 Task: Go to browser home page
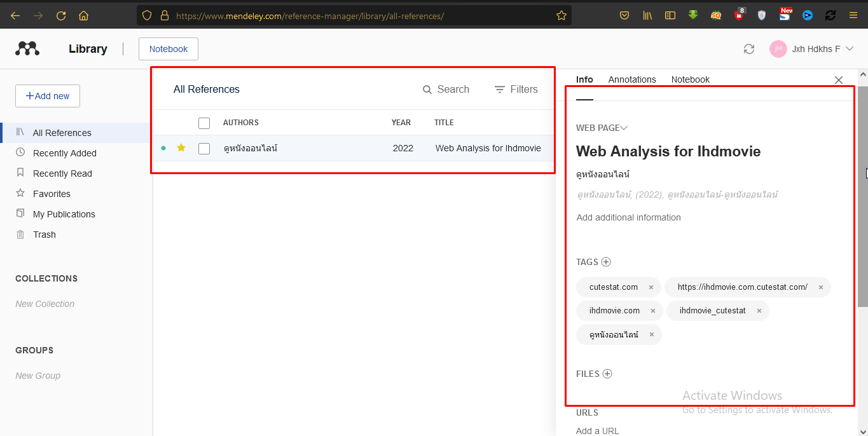point(84,15)
